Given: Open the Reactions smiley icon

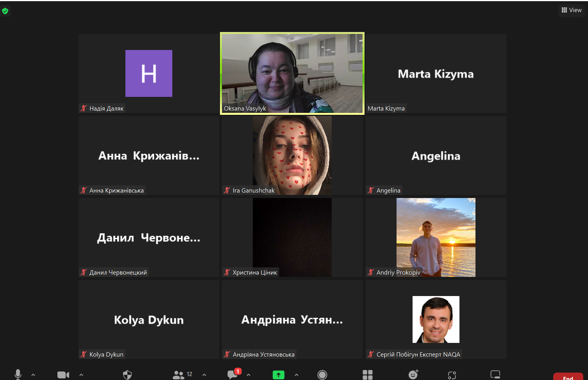Looking at the screenshot, I should click(x=413, y=375).
